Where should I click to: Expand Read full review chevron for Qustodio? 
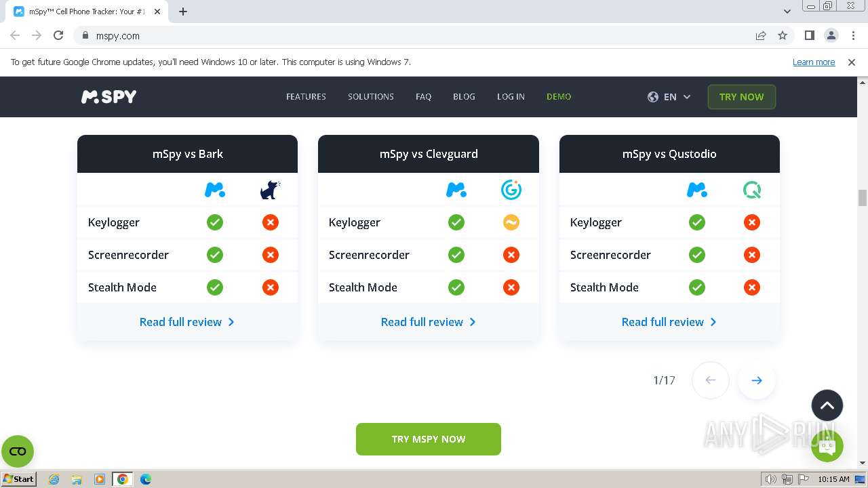[713, 322]
